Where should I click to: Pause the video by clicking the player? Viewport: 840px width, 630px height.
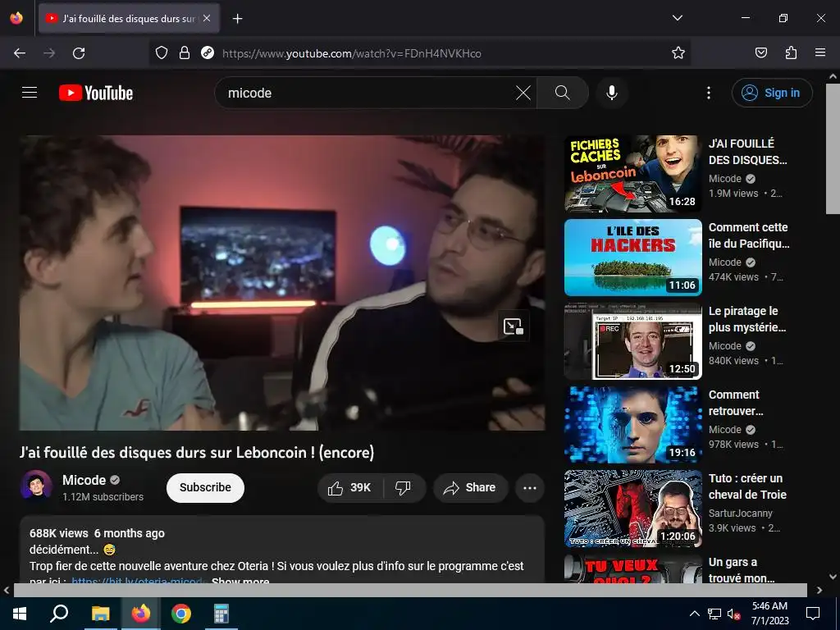pos(282,283)
